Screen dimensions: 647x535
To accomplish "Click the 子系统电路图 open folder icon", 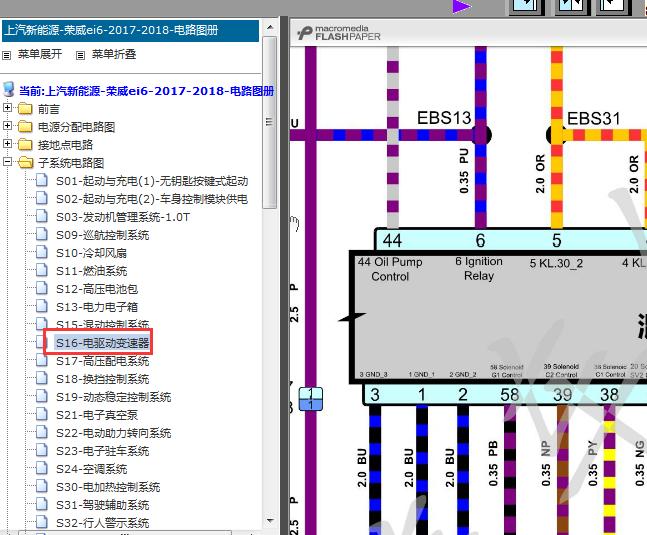I will coord(26,163).
